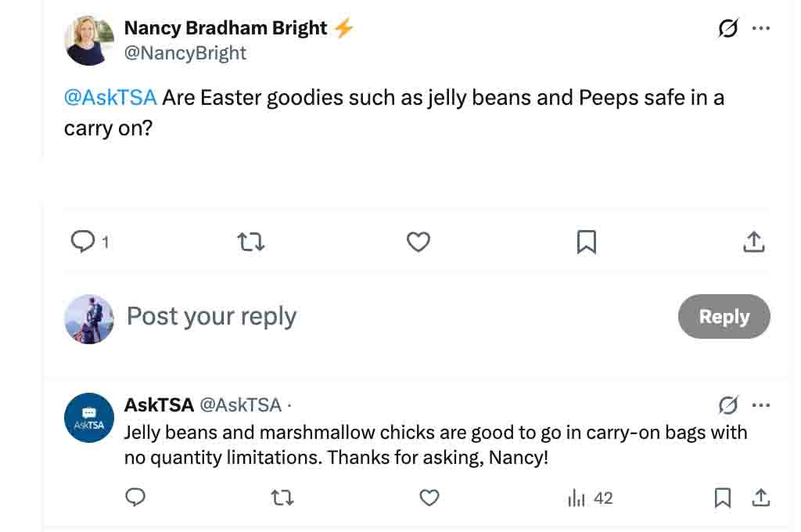Viewport: 801px width, 532px height.
Task: Click the Post your reply input field
Action: 211,316
